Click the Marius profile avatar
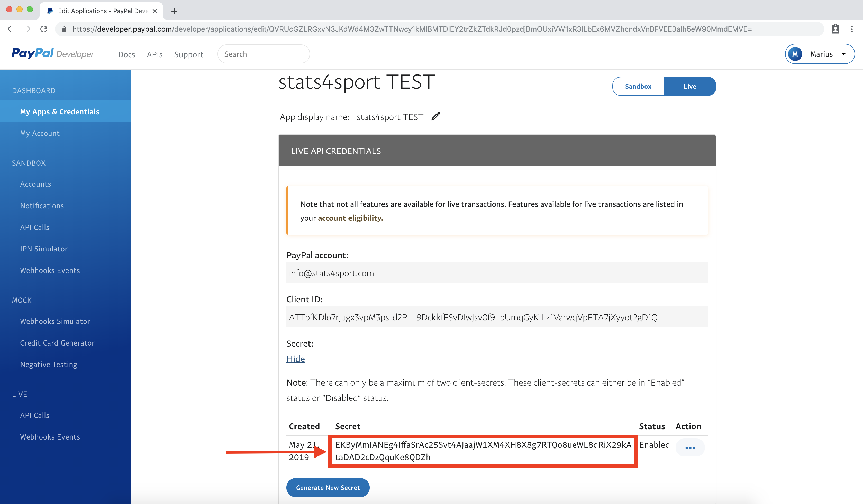The width and height of the screenshot is (863, 504). click(x=795, y=54)
